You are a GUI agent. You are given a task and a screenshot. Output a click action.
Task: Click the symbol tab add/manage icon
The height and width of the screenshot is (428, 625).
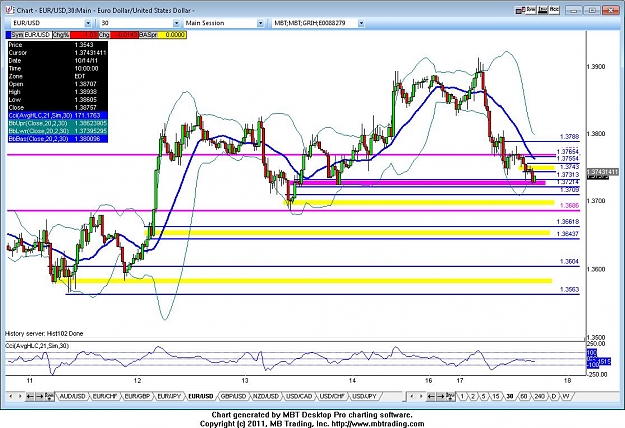(x=49, y=396)
